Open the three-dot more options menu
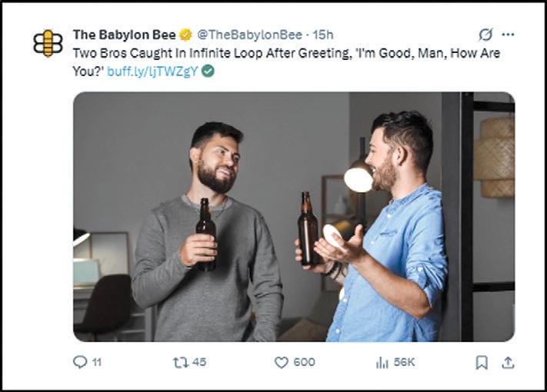The height and width of the screenshot is (392, 547). (x=508, y=35)
